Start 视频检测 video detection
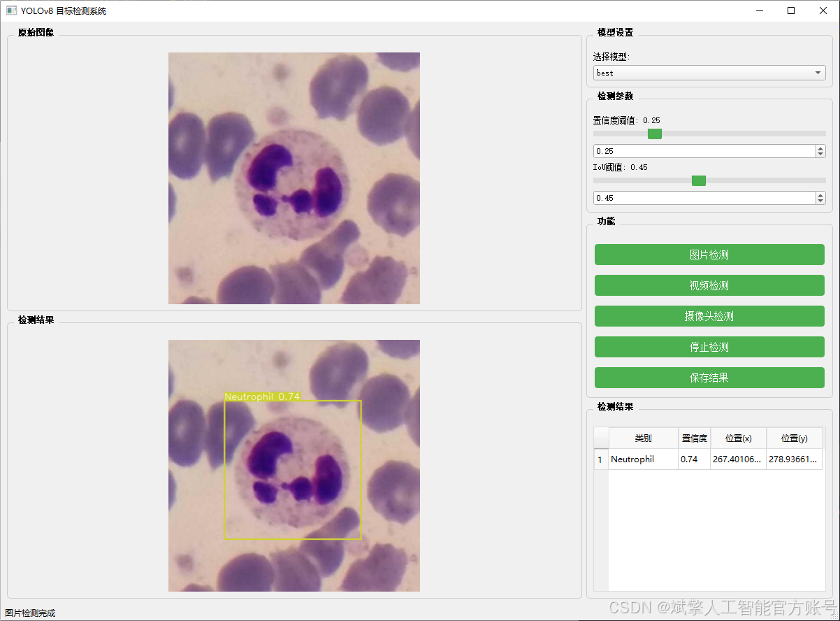 [x=709, y=285]
